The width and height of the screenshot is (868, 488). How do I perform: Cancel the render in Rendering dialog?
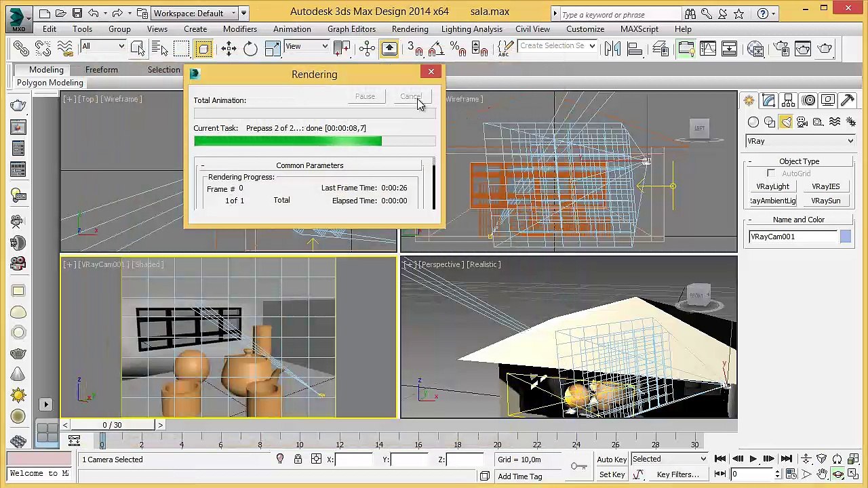(411, 96)
